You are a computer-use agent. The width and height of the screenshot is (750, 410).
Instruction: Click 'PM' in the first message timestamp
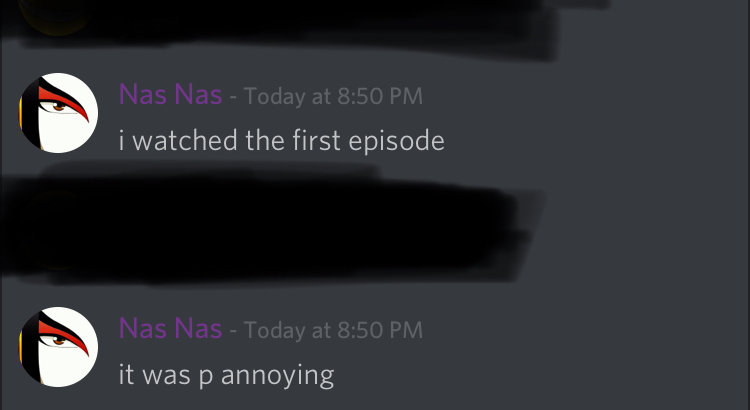(406, 96)
